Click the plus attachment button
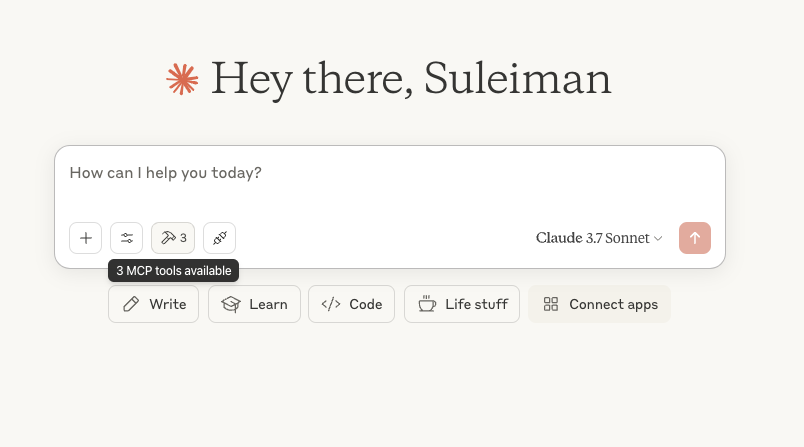The width and height of the screenshot is (804, 447). point(86,238)
